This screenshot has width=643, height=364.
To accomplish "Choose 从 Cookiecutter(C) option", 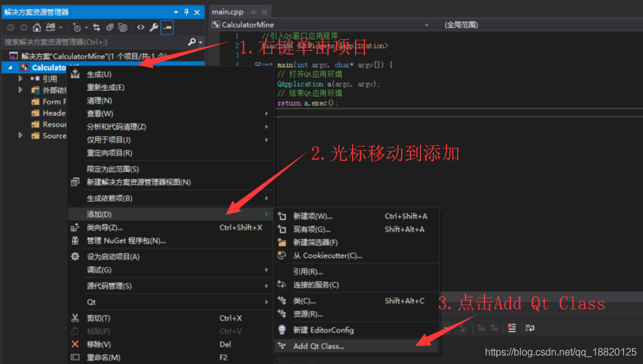I will (x=356, y=255).
